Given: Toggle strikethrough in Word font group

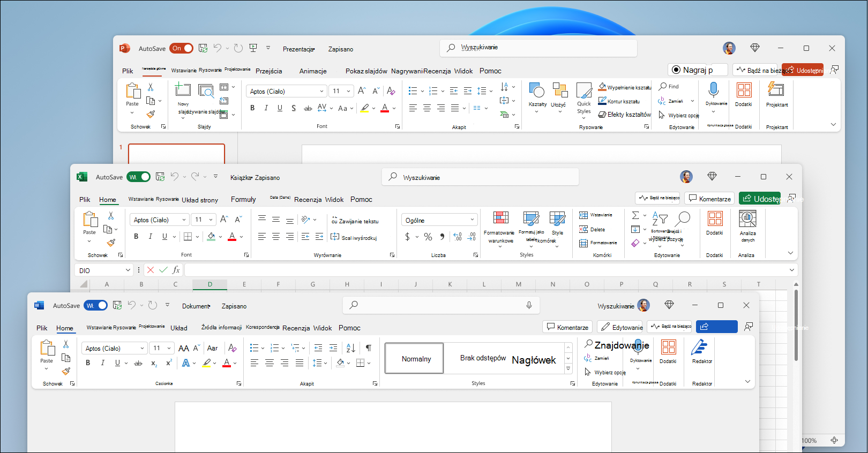Looking at the screenshot, I should pyautogui.click(x=138, y=363).
